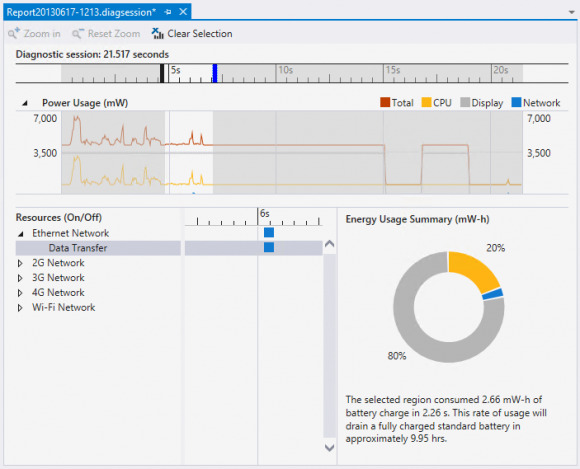This screenshot has width=580, height=469.
Task: Expand the 2G Network node
Action: tap(20, 263)
